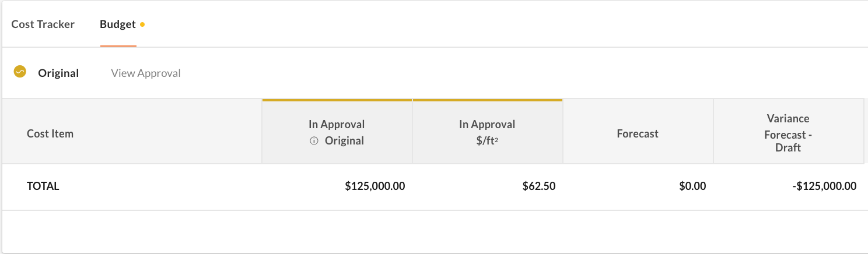Select the TOTAL row label
This screenshot has height=254, width=868.
pyautogui.click(x=43, y=186)
